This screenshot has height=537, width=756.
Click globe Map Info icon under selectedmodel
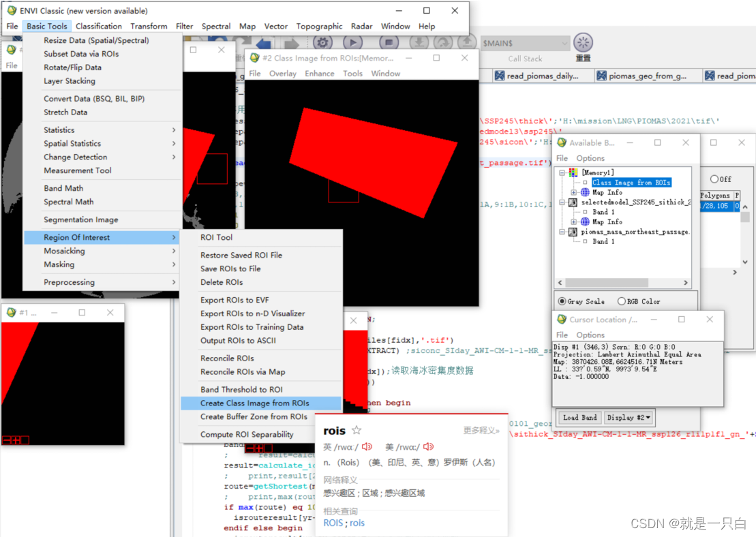point(585,221)
